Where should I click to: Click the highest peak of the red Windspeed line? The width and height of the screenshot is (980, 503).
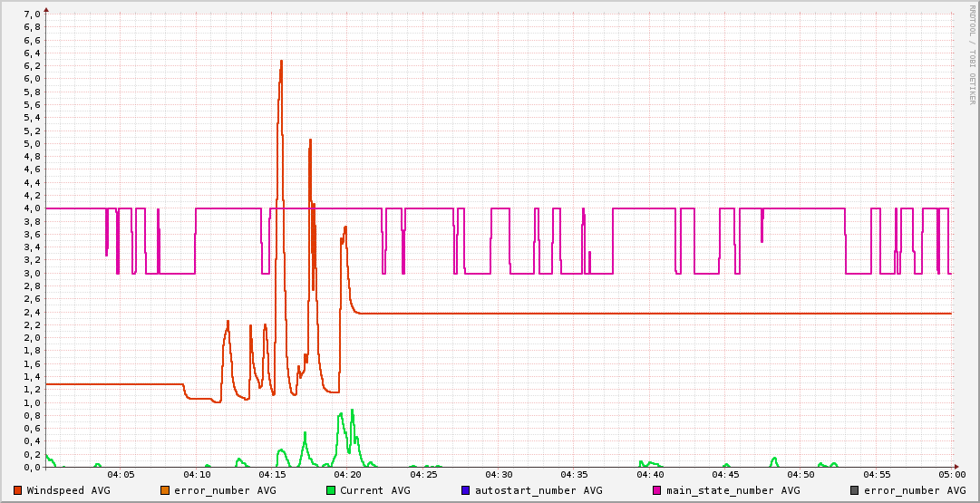[281, 62]
